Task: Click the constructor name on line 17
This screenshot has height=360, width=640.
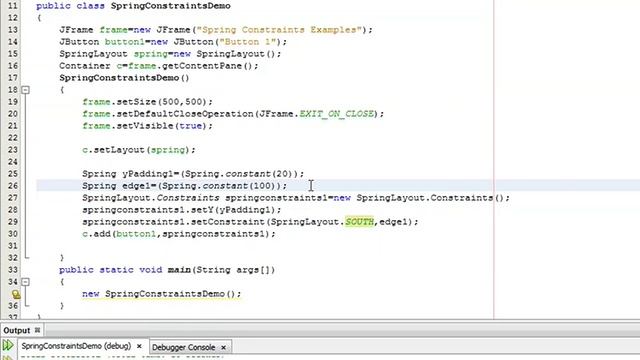Action: coord(119,78)
